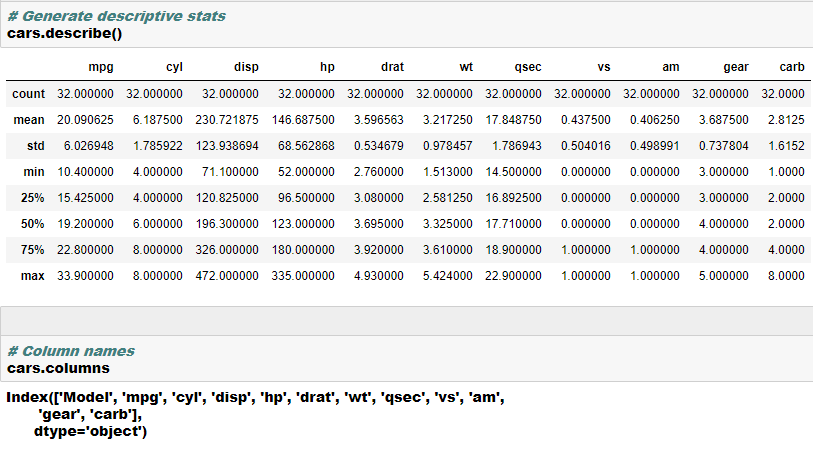Image resolution: width=813 pixels, height=455 pixels.
Task: Click the am column header
Action: [x=671, y=67]
